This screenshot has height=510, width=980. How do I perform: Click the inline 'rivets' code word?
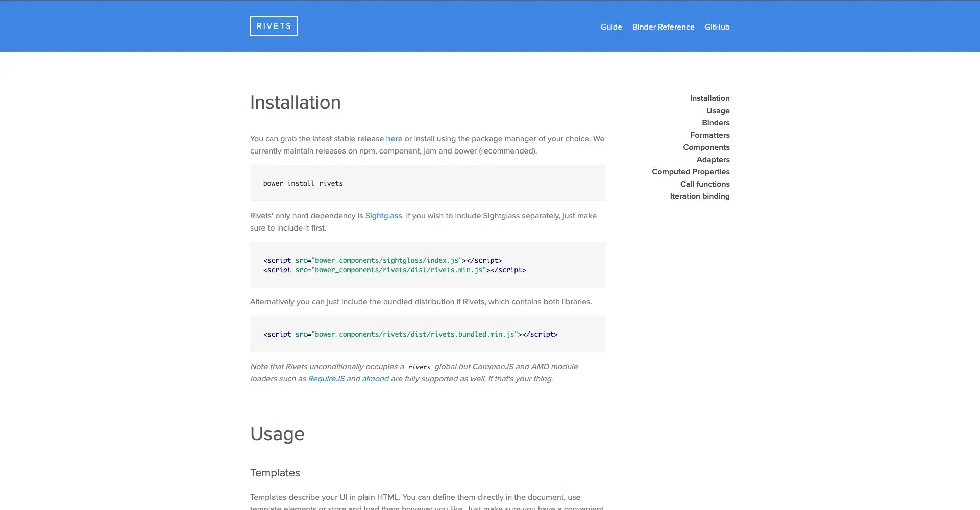419,367
